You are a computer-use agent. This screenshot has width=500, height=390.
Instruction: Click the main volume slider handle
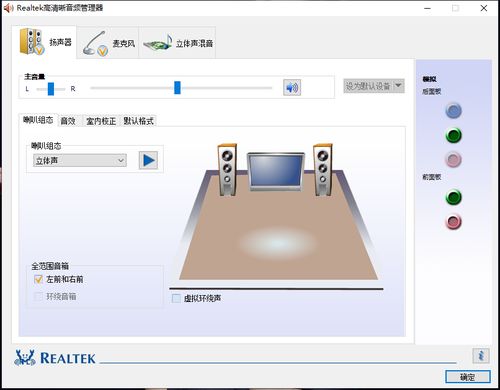coord(177,88)
